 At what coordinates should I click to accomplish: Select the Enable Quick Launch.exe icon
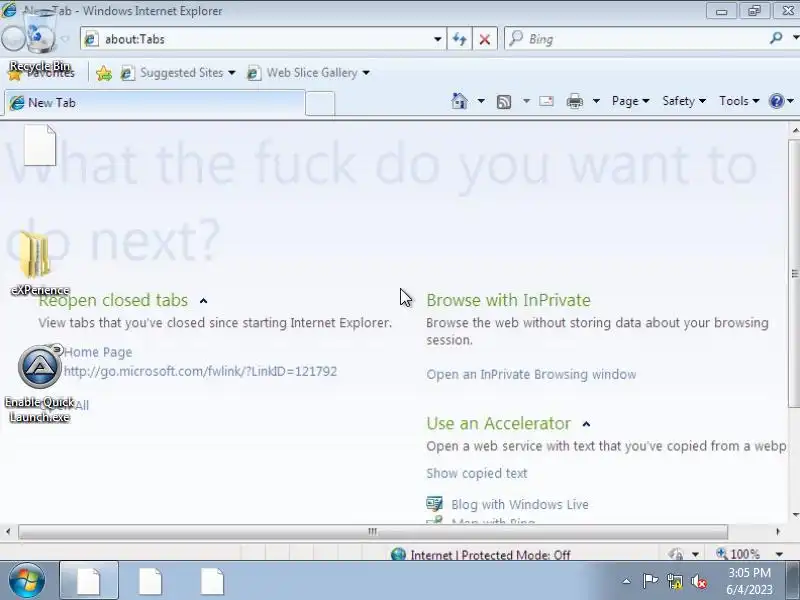(40, 384)
